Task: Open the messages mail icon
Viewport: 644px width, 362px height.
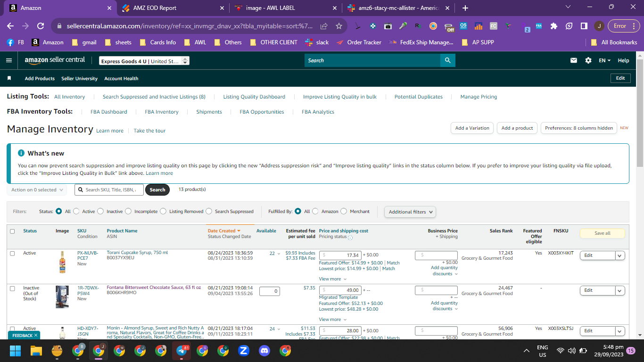Action: [574, 60]
